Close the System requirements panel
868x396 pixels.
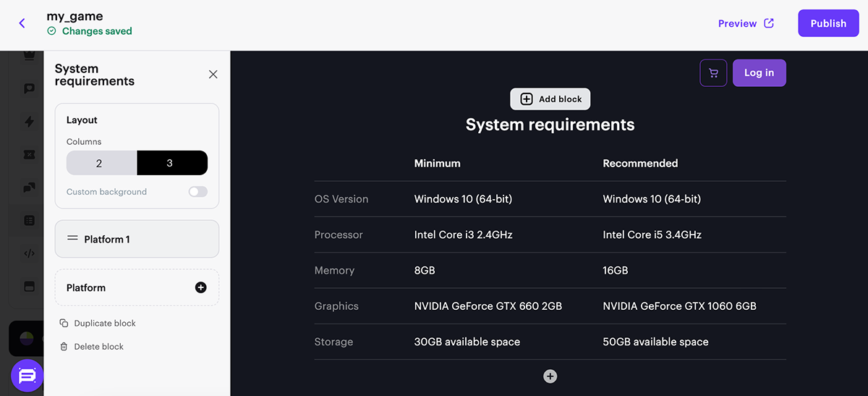click(213, 75)
